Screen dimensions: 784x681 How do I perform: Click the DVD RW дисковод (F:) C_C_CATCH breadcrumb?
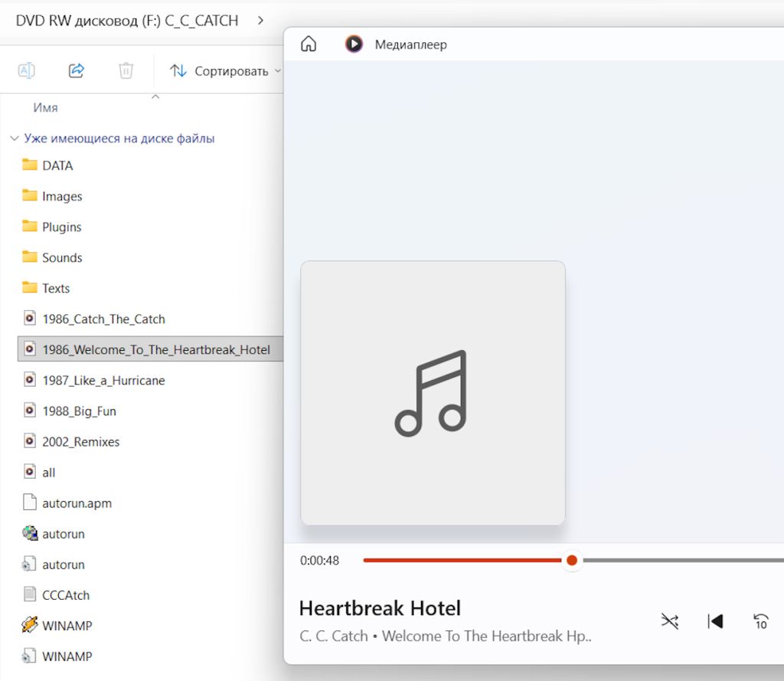click(x=127, y=21)
